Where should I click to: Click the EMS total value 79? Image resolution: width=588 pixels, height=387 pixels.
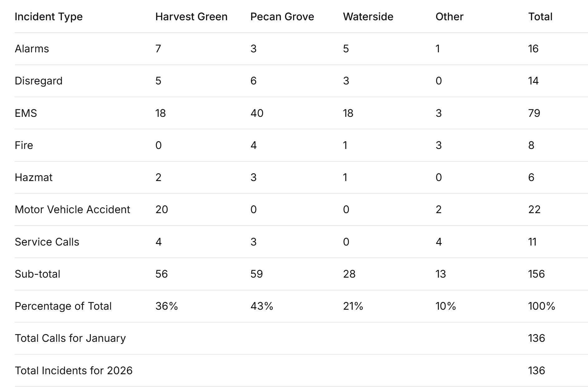tap(534, 113)
